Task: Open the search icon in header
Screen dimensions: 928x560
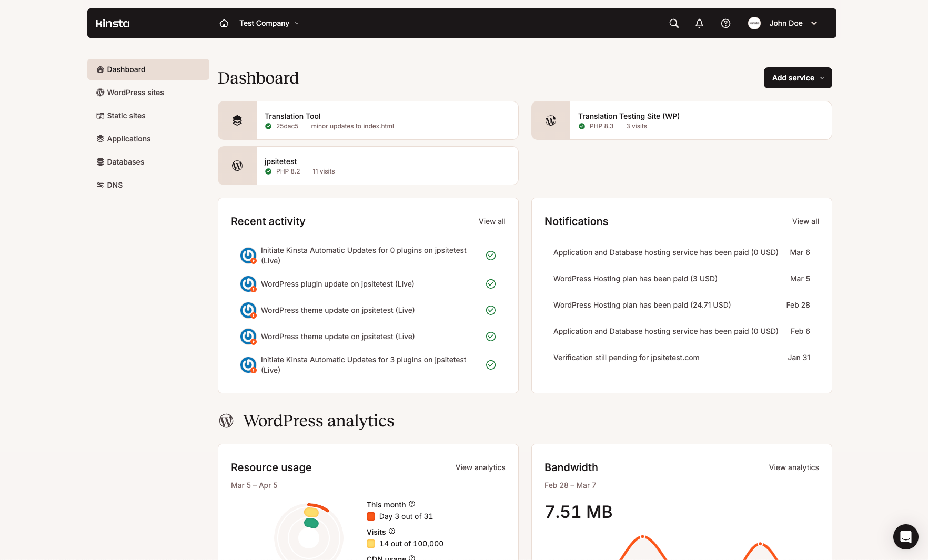Action: [x=674, y=23]
